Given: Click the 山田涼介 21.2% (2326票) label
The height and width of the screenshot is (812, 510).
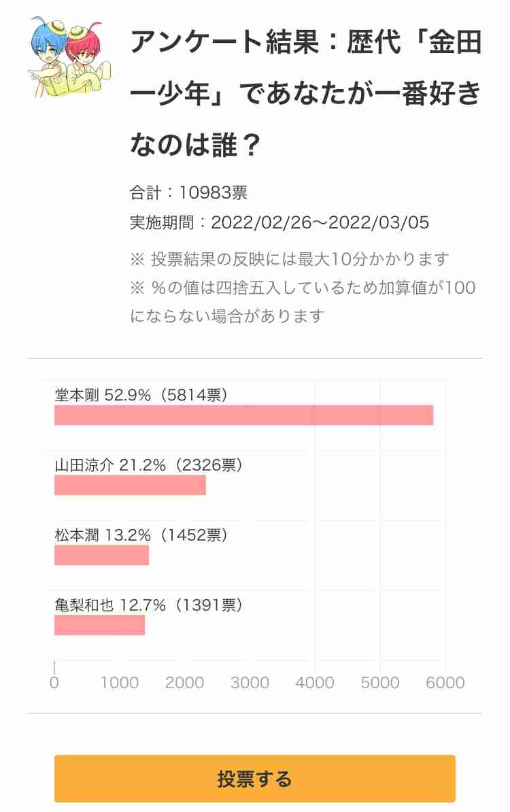Looking at the screenshot, I should pos(149,465).
